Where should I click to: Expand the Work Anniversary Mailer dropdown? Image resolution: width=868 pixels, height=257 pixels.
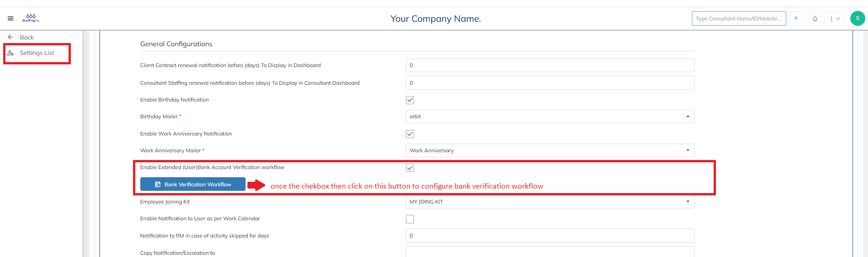point(549,150)
